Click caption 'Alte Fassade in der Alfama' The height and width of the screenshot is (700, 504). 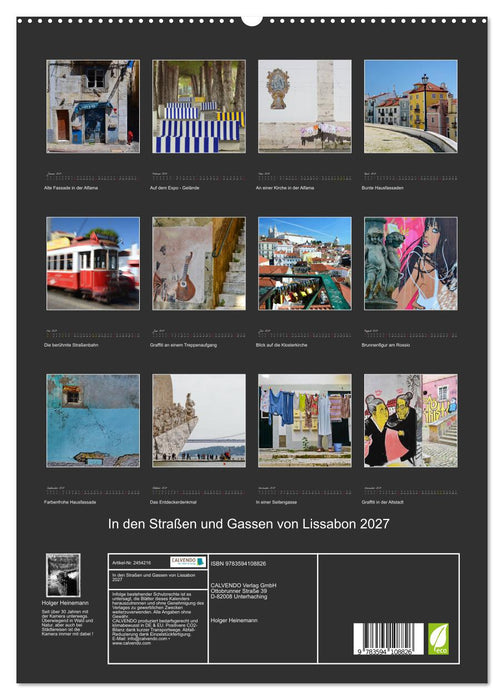(71, 188)
